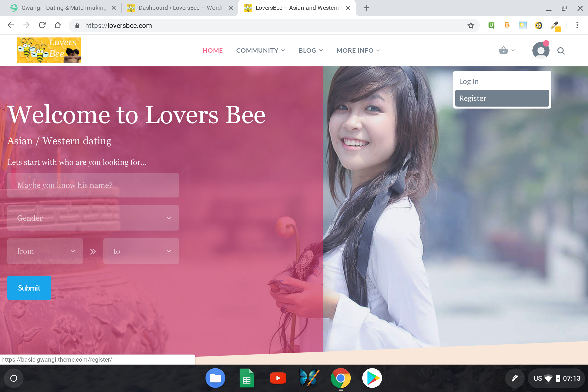Click the browser forward arrow
Screen dimensions: 588x392
26,25
